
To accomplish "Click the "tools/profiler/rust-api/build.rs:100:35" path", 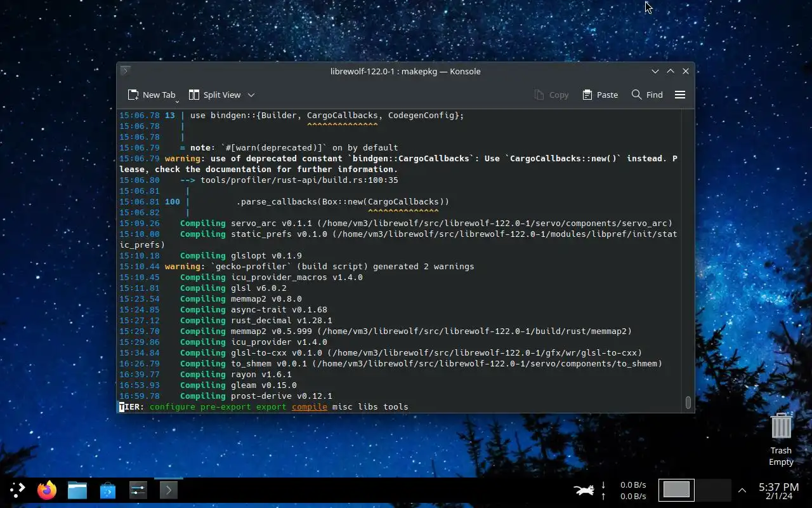I will point(299,180).
